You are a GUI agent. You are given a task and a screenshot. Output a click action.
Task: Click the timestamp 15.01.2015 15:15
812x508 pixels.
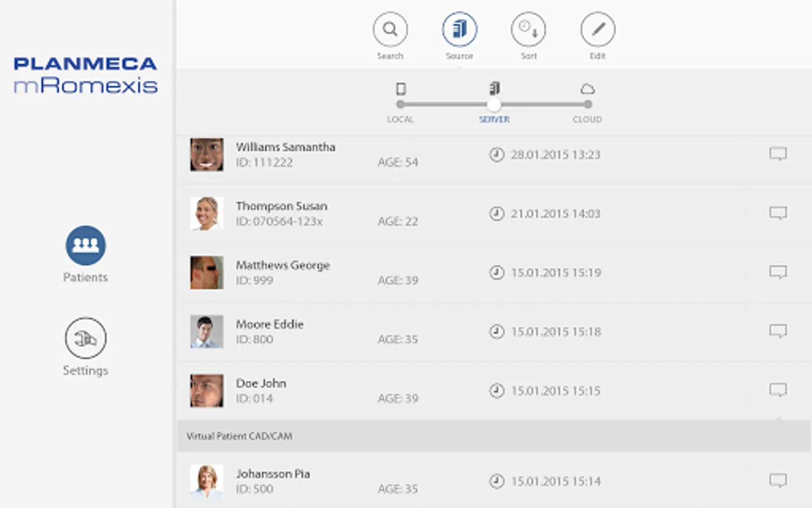(555, 391)
